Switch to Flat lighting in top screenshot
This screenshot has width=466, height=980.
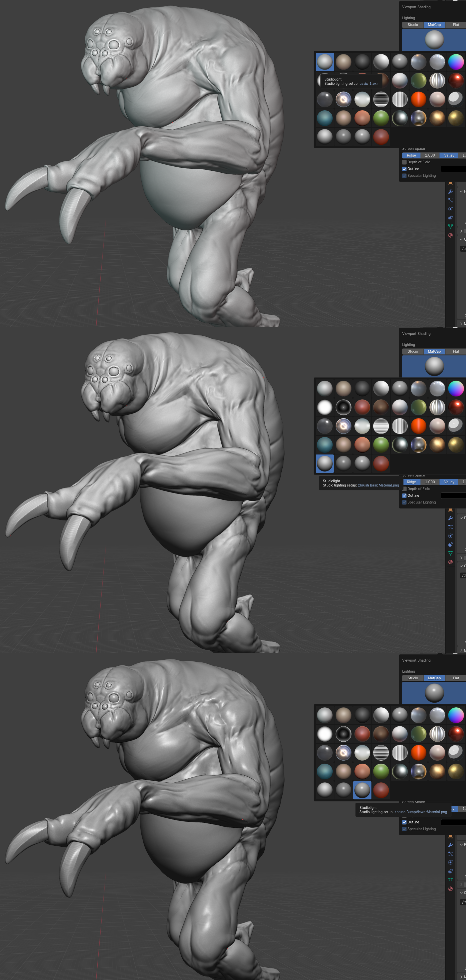point(456,25)
